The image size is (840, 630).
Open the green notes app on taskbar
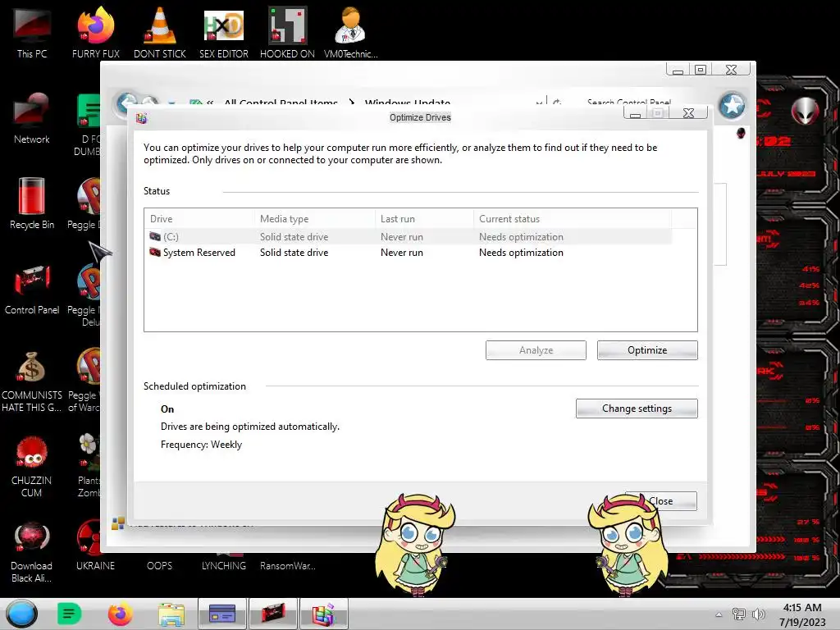pos(69,614)
